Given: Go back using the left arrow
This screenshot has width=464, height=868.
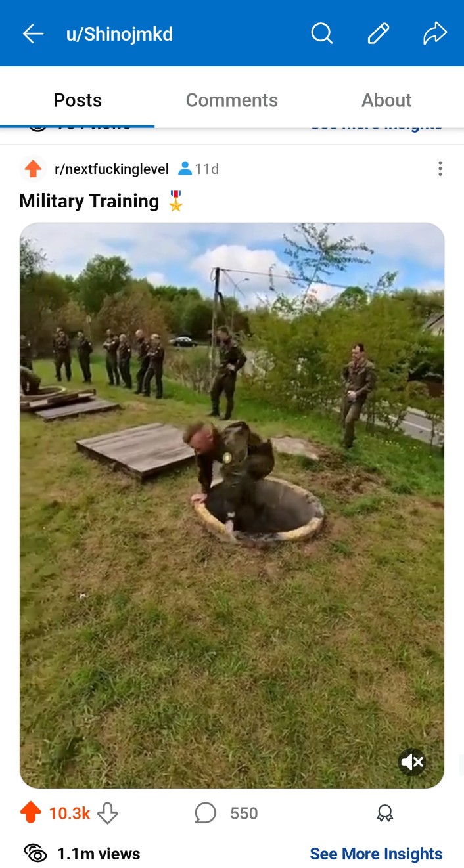Looking at the screenshot, I should point(33,34).
